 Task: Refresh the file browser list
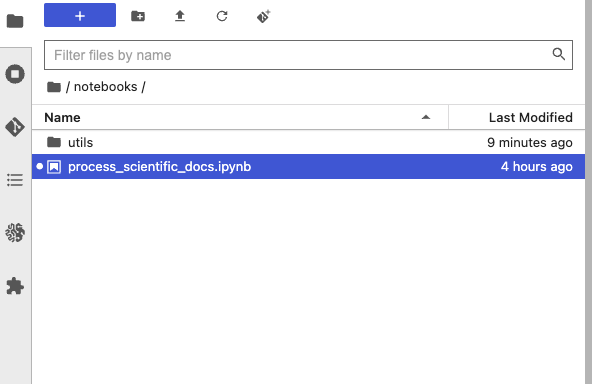coord(222,16)
